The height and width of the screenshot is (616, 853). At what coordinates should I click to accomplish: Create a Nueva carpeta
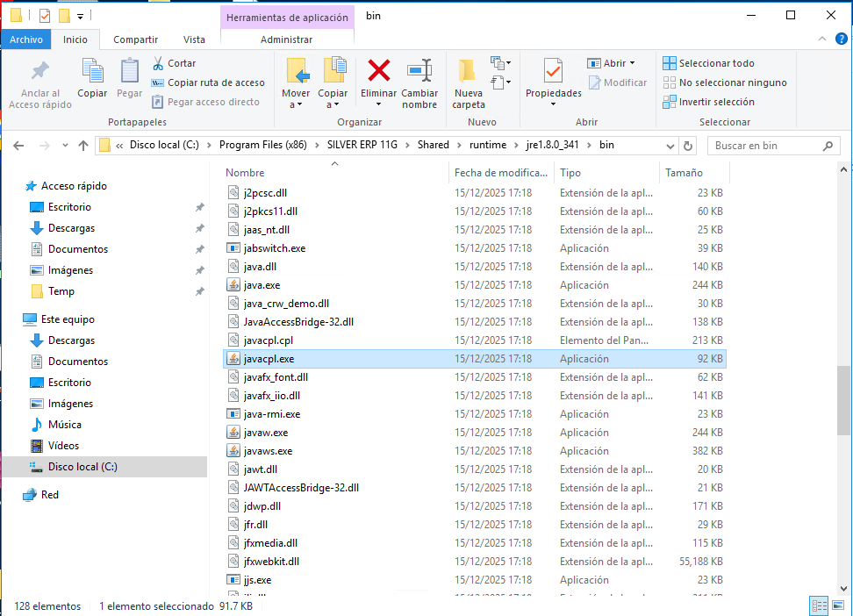coord(469,84)
